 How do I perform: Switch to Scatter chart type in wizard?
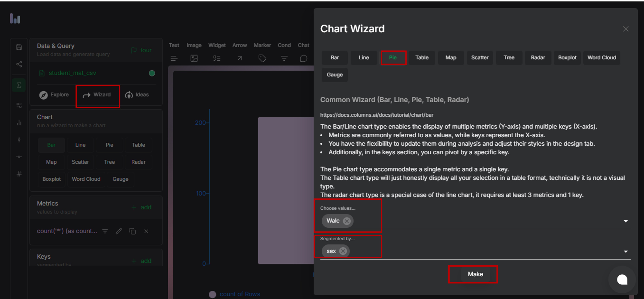[479, 58]
